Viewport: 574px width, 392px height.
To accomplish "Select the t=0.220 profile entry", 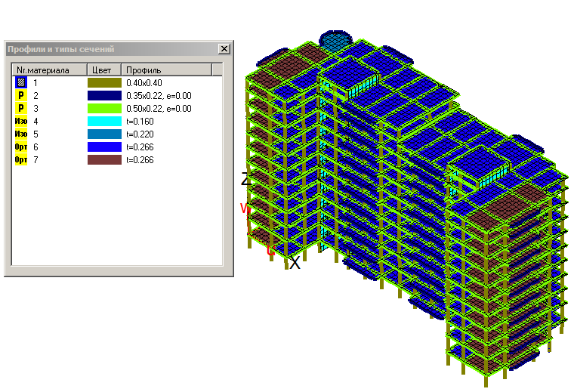I will (140, 134).
